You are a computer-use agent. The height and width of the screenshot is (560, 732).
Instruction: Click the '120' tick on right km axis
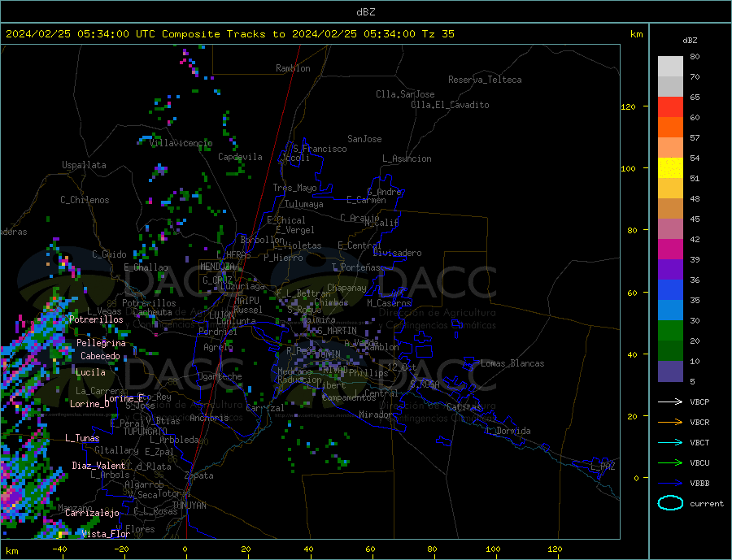628,106
